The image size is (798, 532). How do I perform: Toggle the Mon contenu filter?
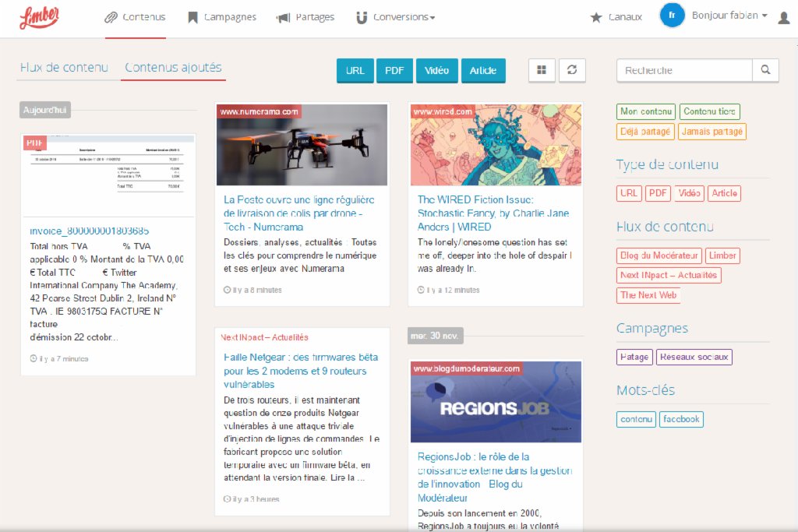click(x=646, y=111)
